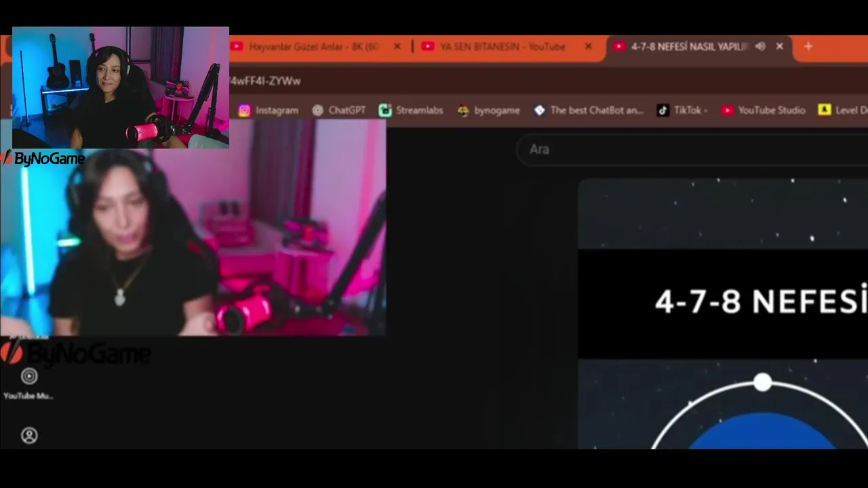Open a new browser tab with plus button

(x=808, y=47)
